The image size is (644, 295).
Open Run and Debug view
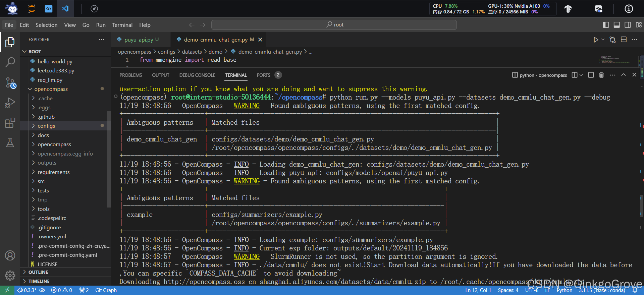(10, 103)
